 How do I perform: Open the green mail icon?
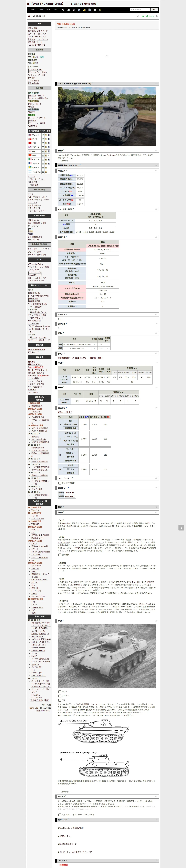point(143,16)
